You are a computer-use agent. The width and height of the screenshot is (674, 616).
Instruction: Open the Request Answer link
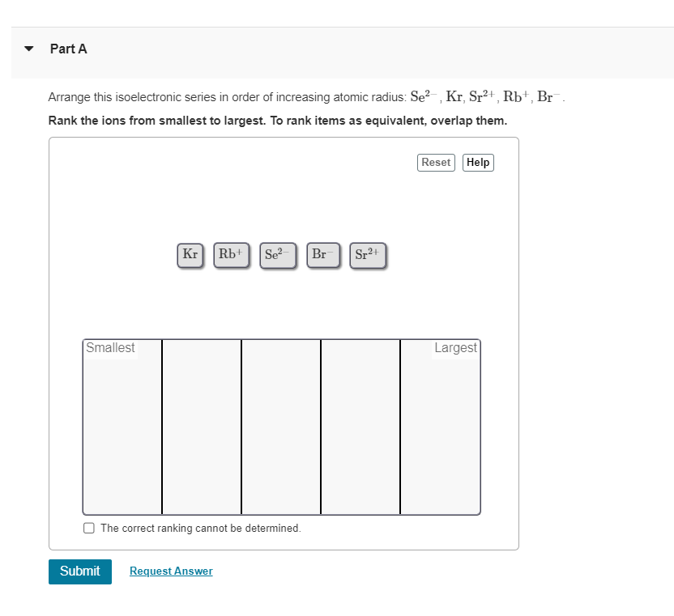[x=170, y=571]
